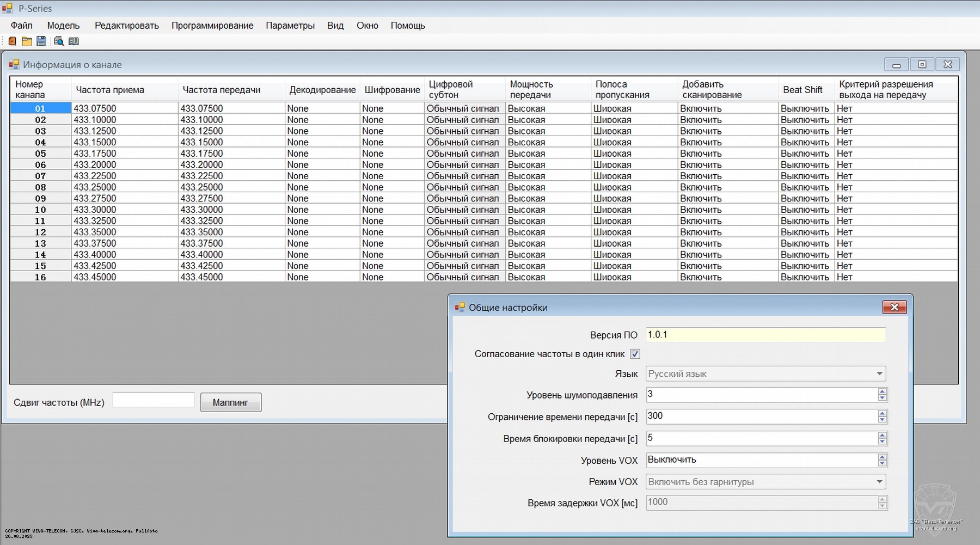Image resolution: width=980 pixels, height=545 pixels.
Task: Close the Общие настройки dialog
Action: [x=894, y=308]
